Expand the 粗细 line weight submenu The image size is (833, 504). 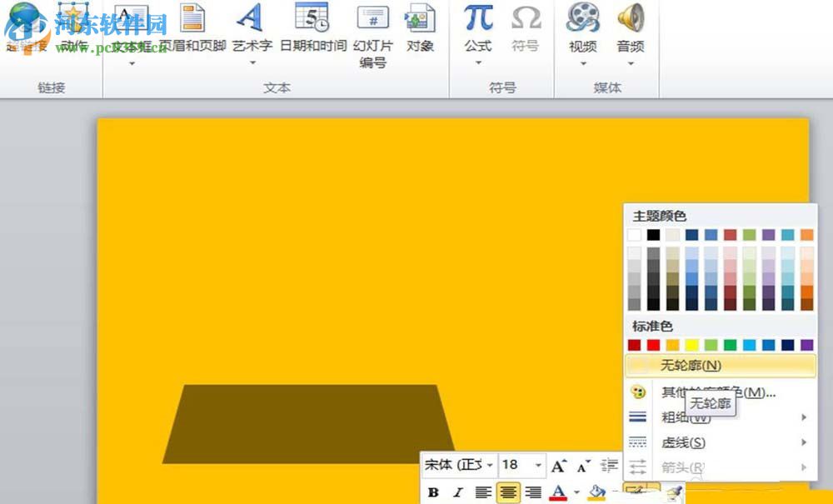pyautogui.click(x=683, y=417)
